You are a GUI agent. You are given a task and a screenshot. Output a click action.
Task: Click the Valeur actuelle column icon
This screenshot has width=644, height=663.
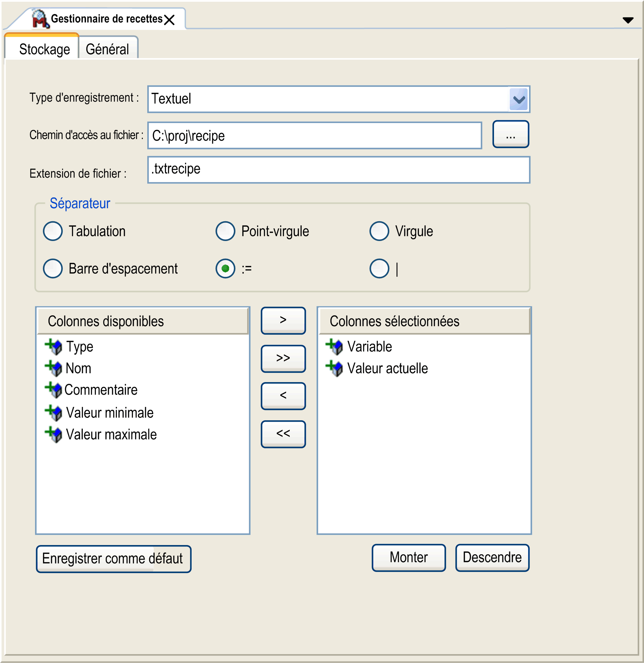click(x=334, y=368)
